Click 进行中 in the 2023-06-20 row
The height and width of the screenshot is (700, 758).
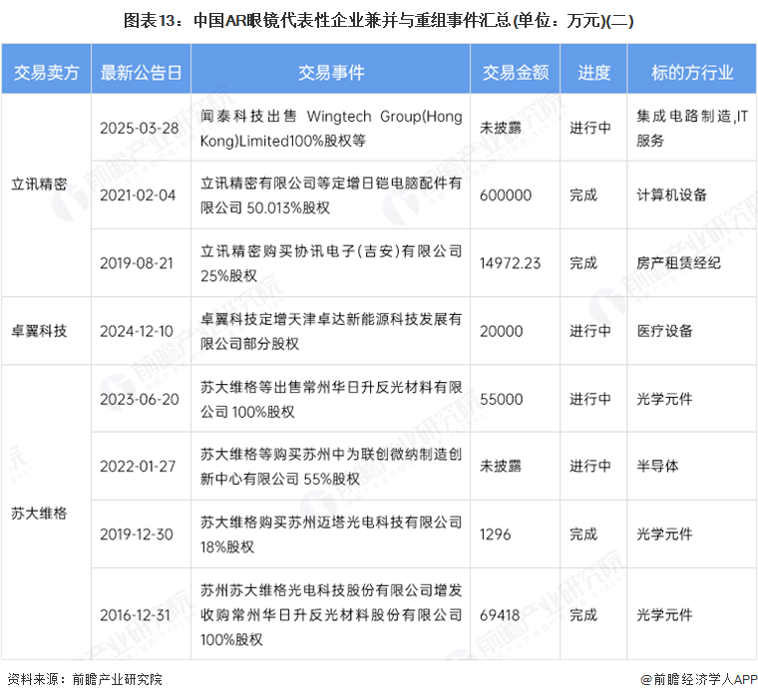(590, 399)
